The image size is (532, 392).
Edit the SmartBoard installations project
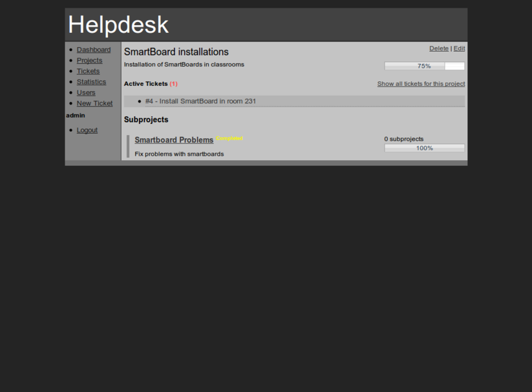point(459,48)
